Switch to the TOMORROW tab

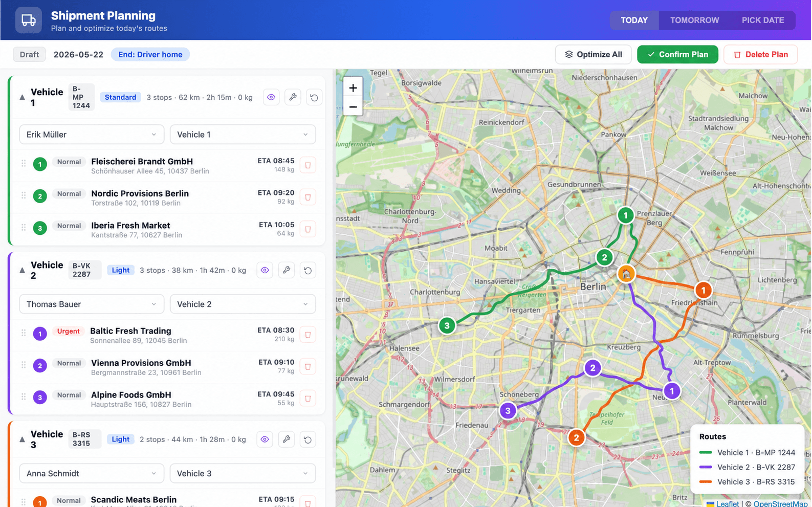694,20
